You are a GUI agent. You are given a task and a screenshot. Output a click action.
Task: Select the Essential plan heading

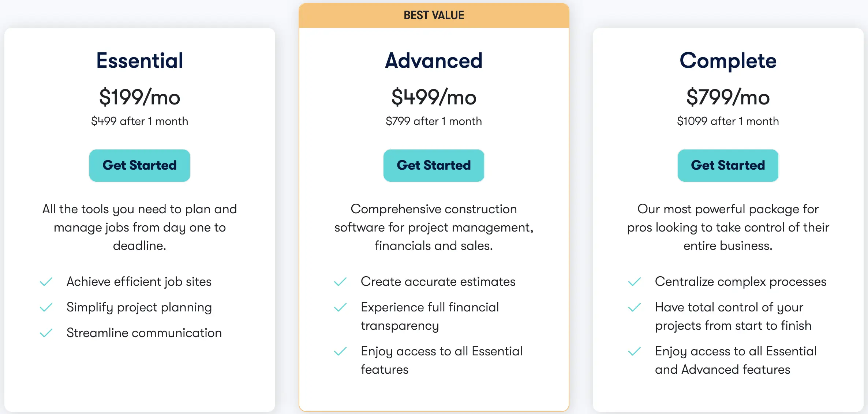pyautogui.click(x=139, y=60)
